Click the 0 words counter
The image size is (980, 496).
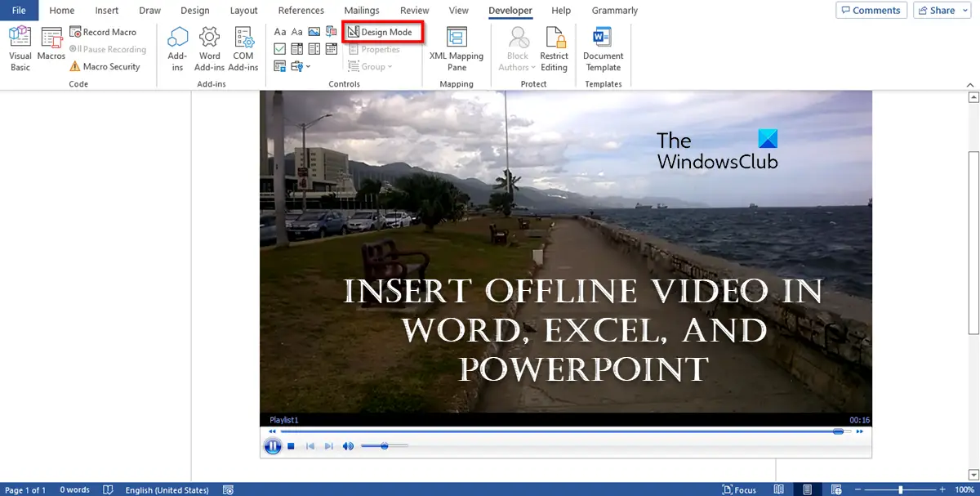74,489
